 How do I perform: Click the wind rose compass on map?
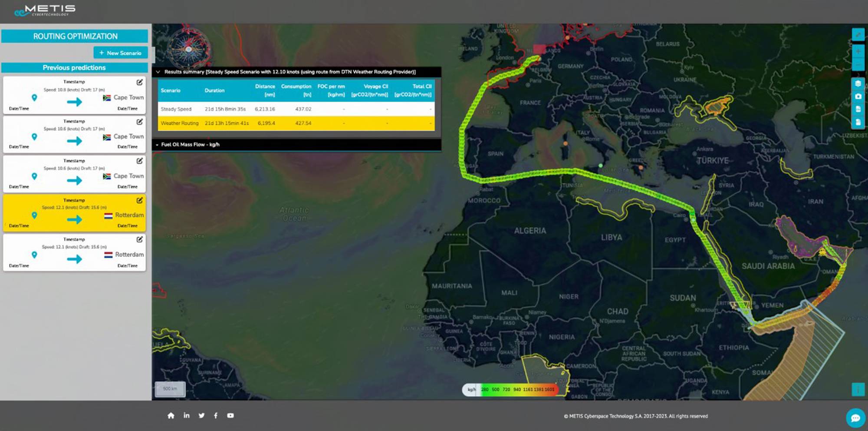pyautogui.click(x=188, y=49)
